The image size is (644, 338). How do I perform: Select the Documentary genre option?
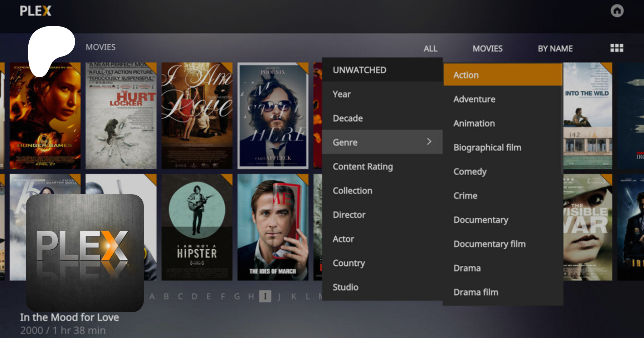pyautogui.click(x=480, y=220)
